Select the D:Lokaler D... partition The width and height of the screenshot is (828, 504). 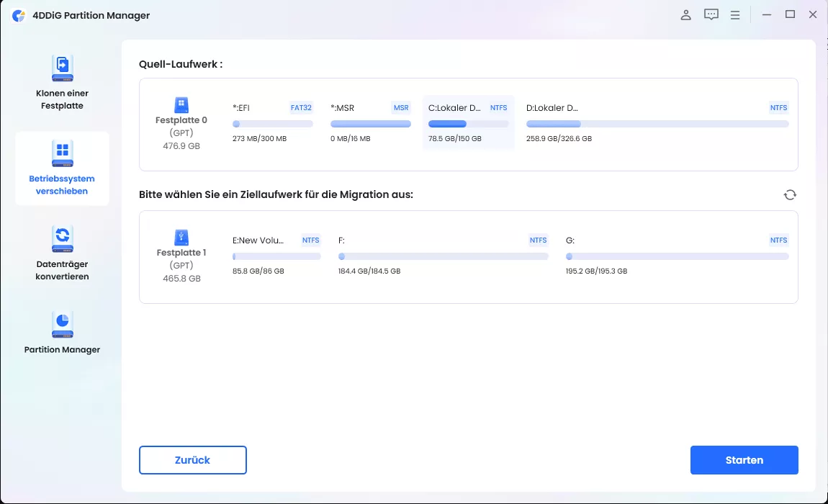(657, 124)
